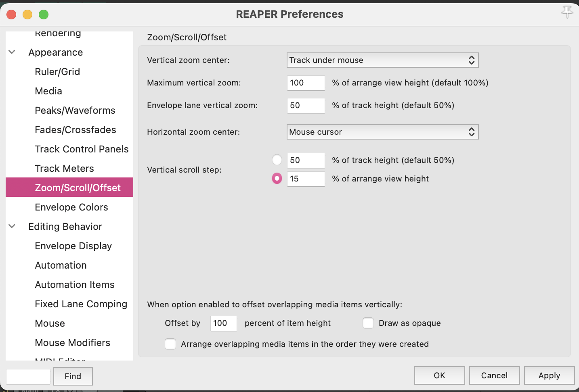Open the Fades/Crossfades preferences page
The width and height of the screenshot is (579, 392).
76,130
